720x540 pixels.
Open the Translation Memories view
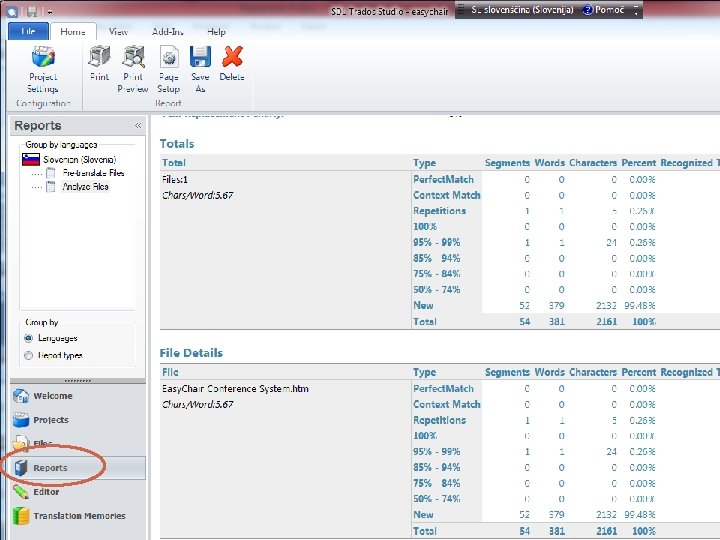[78, 516]
